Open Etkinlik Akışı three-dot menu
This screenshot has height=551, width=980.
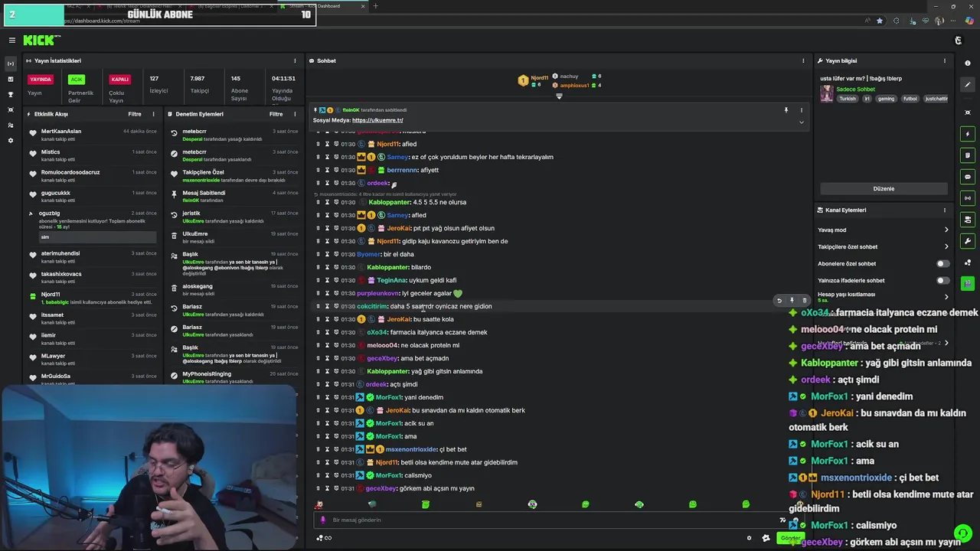pyautogui.click(x=153, y=114)
